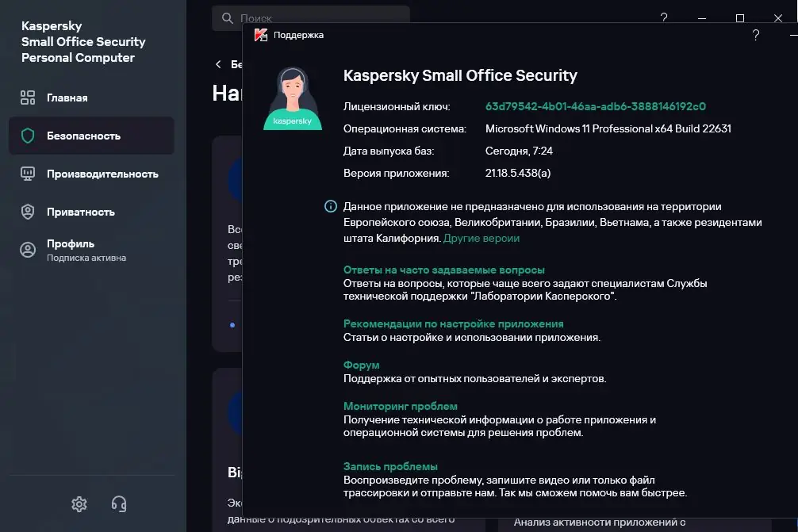The width and height of the screenshot is (798, 532).
Task: Click the Производительность monitor icon
Action: [x=28, y=174]
